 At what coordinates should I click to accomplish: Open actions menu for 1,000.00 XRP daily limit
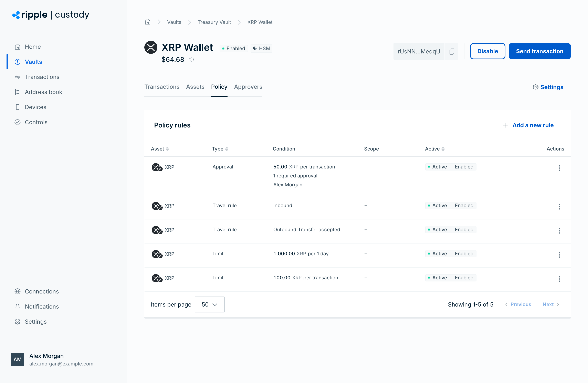pyautogui.click(x=559, y=255)
